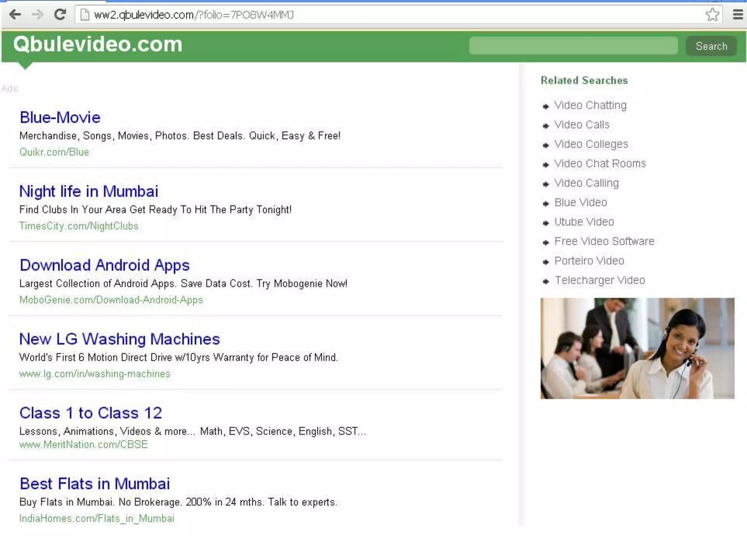Open the Chrome hamburger menu
Viewport: 747px width, 560px height.
tap(738, 15)
